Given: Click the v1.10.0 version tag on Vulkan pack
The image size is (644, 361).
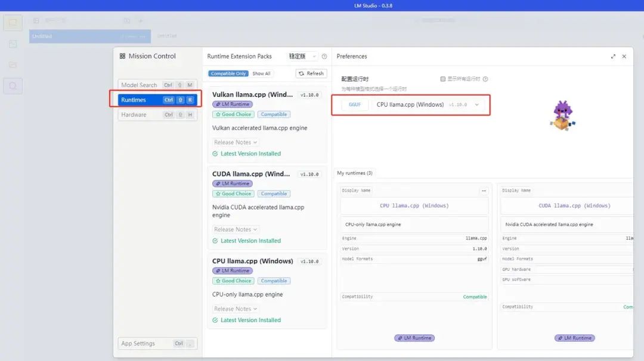Looking at the screenshot, I should coord(309,95).
